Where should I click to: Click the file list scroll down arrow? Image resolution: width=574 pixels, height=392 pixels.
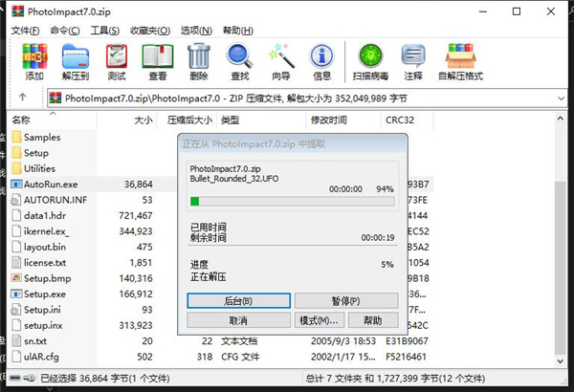point(560,360)
